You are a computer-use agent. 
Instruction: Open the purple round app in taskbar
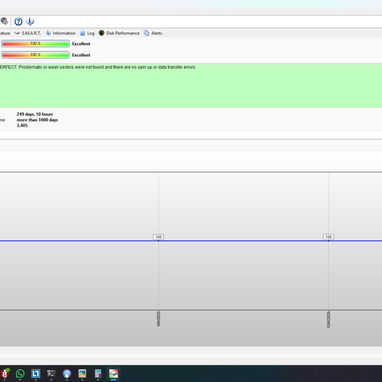[67, 374]
